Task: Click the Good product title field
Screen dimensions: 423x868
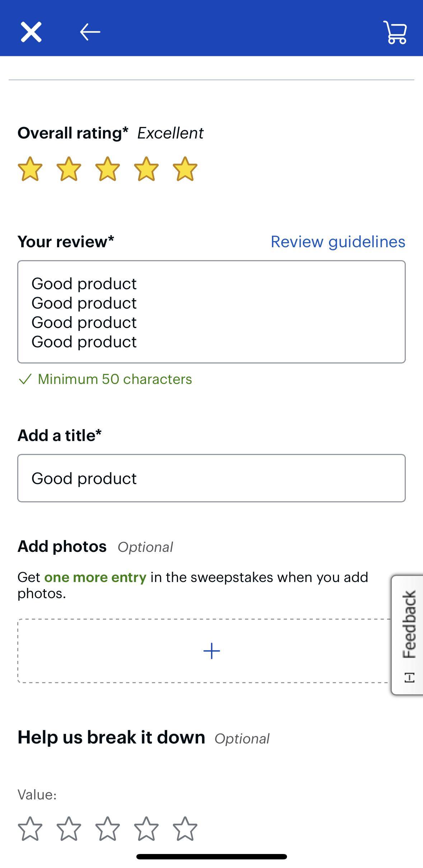Action: (x=212, y=478)
